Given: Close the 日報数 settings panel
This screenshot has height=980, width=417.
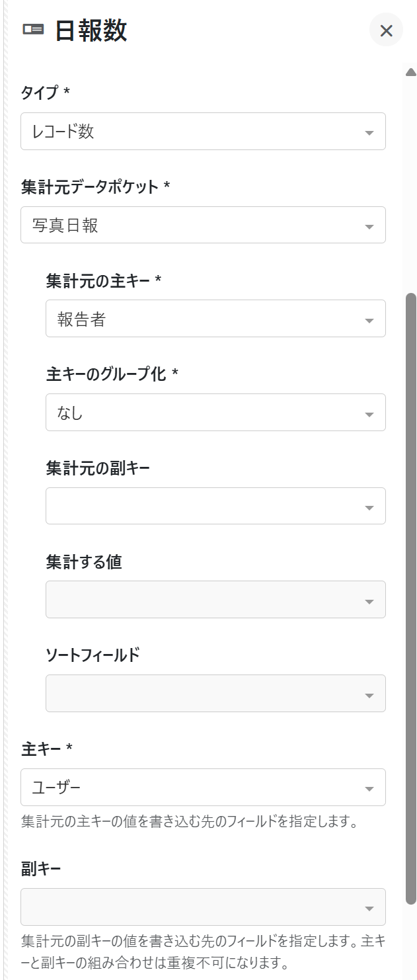Looking at the screenshot, I should pyautogui.click(x=386, y=30).
